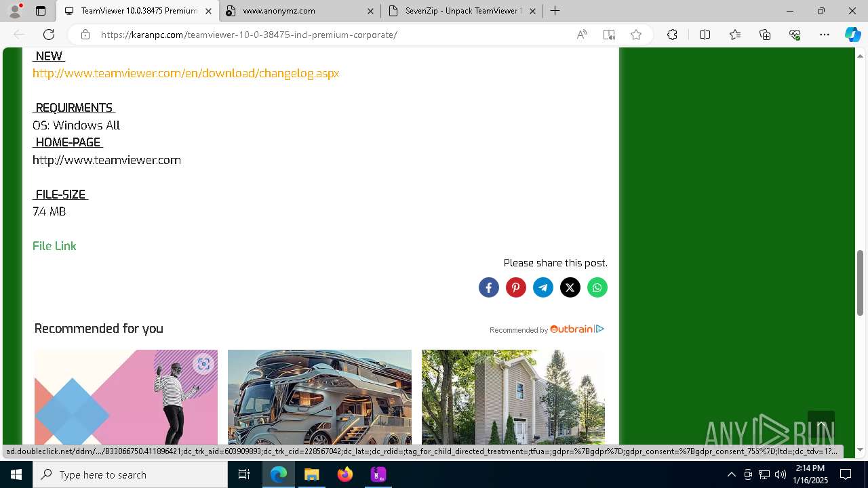Open the browser profile icon

click(15, 11)
